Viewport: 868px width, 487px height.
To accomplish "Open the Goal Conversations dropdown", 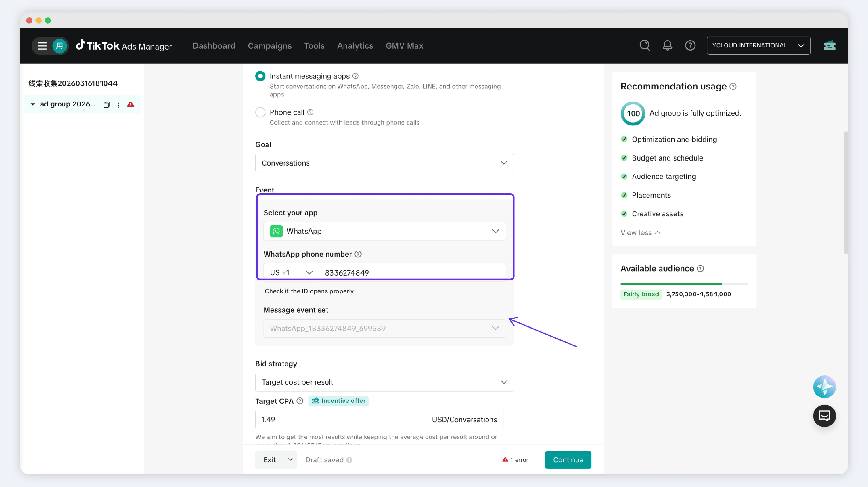I will tap(384, 163).
